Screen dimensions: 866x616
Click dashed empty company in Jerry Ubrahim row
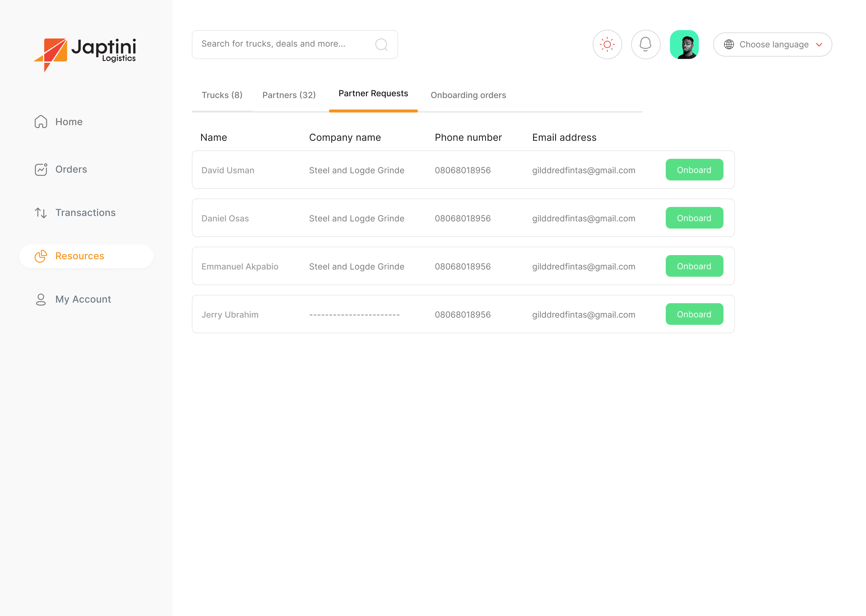(x=355, y=315)
